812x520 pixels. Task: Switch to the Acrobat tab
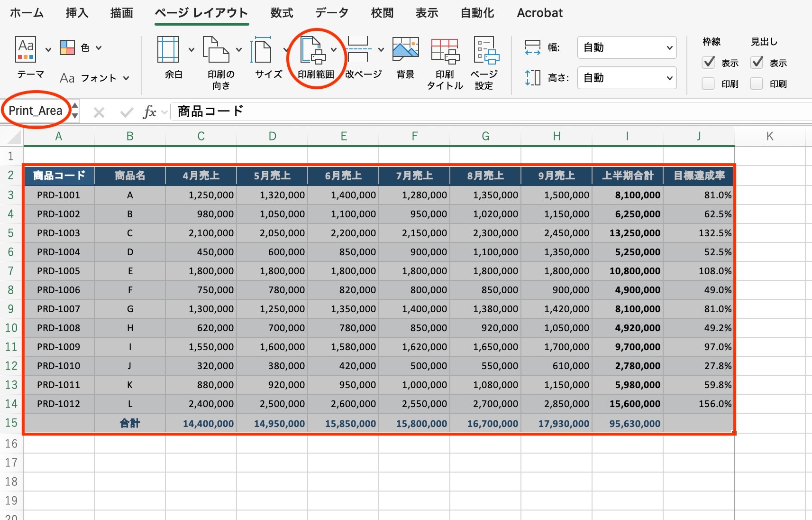539,13
